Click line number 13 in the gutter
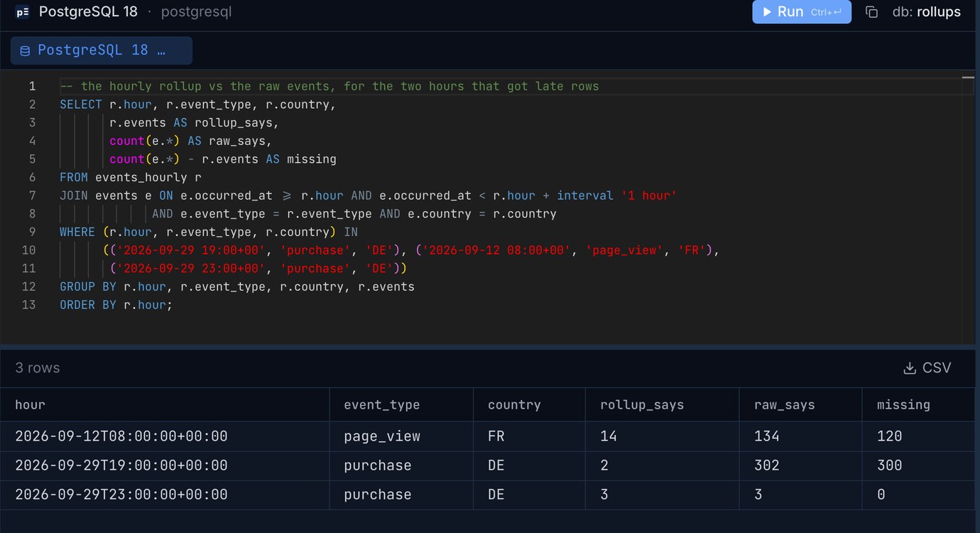This screenshot has height=533, width=980. pos(28,305)
